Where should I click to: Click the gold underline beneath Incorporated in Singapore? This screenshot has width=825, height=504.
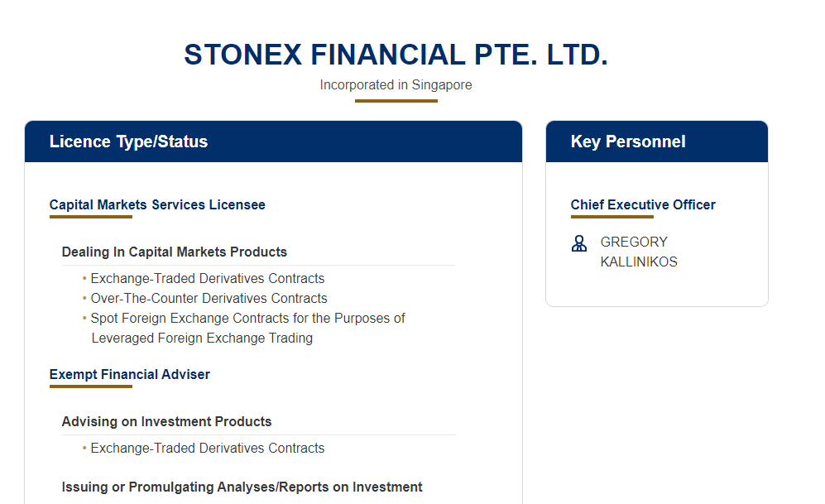click(396, 101)
